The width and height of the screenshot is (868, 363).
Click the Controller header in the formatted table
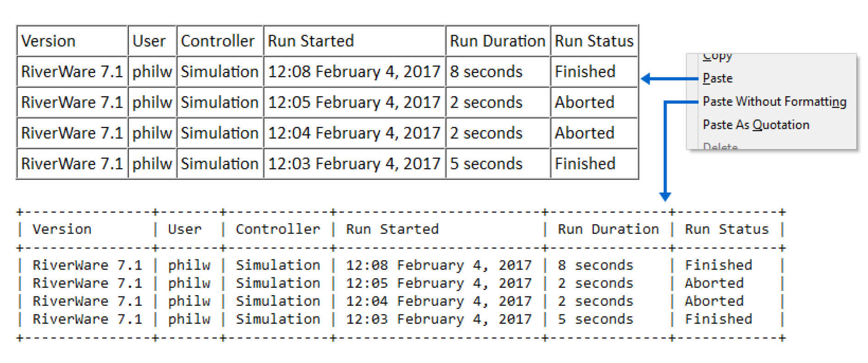point(217,41)
